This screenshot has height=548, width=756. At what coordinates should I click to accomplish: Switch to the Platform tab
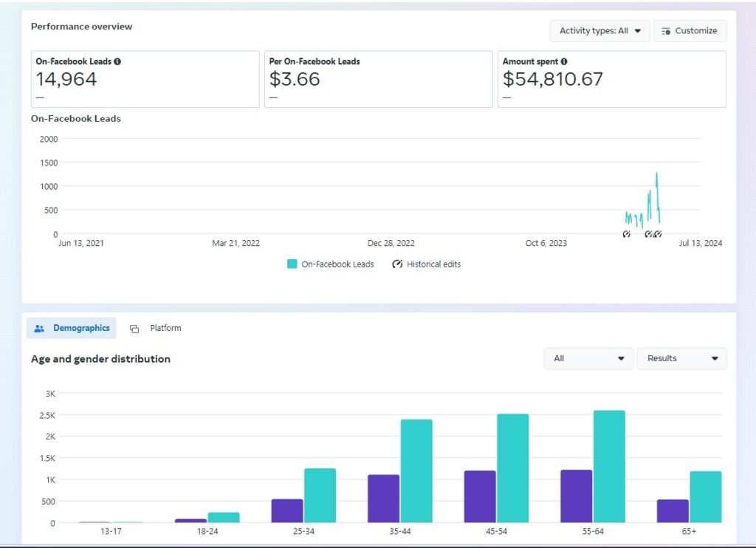coord(156,328)
